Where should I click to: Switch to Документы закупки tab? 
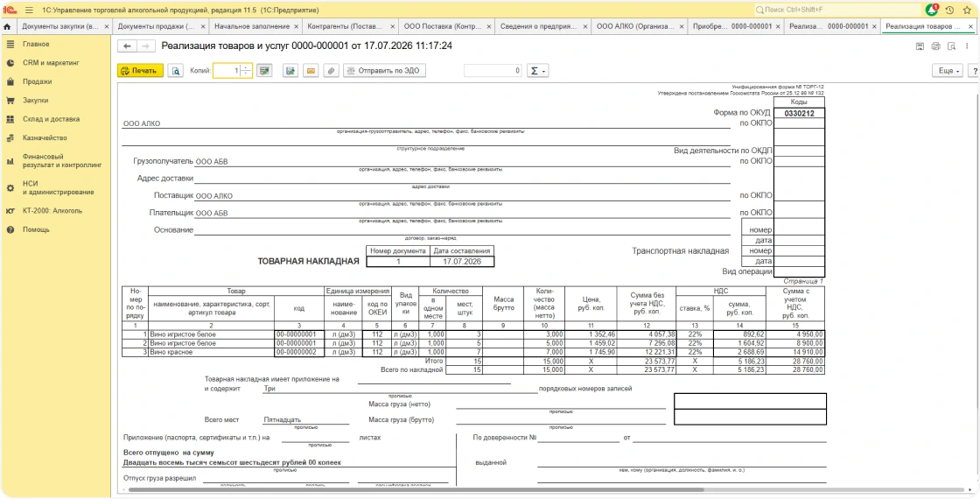[x=60, y=27]
